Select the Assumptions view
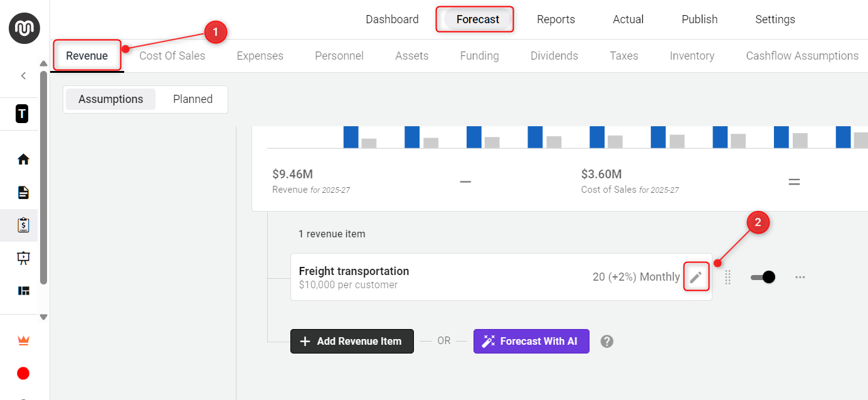This screenshot has height=400, width=868. coord(110,99)
